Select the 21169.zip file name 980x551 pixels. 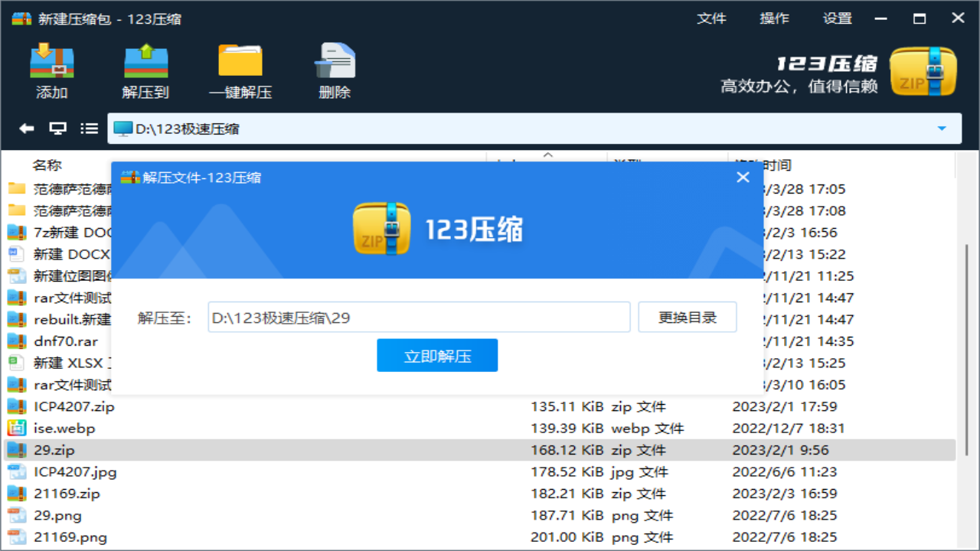[67, 494]
